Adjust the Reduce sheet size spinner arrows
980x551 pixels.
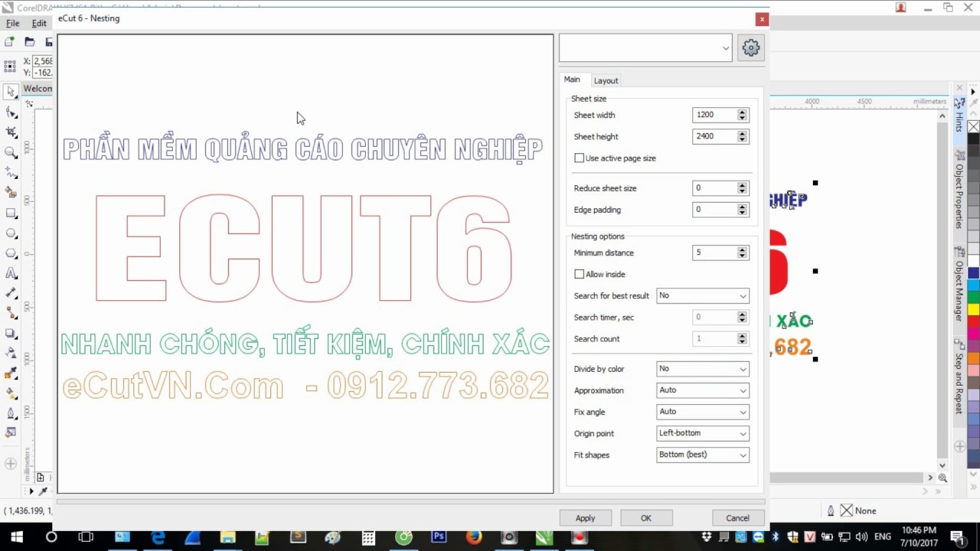click(742, 188)
